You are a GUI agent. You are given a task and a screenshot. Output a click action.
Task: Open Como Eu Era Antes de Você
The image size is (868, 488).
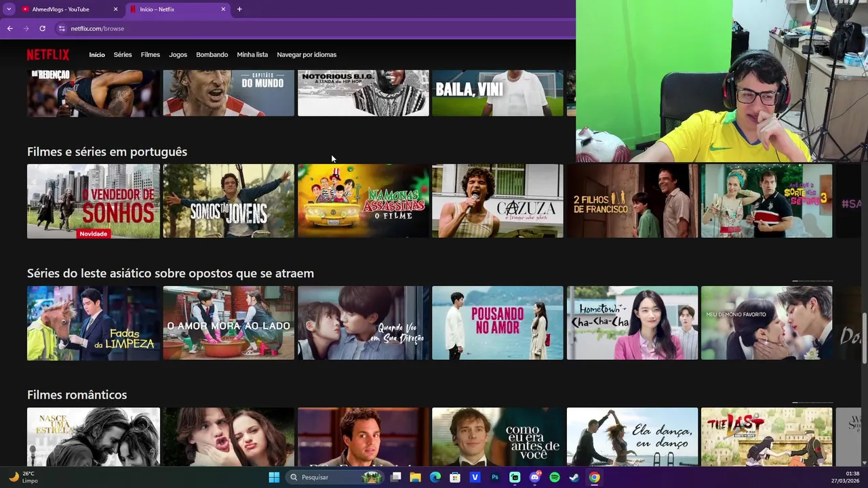pos(498,437)
